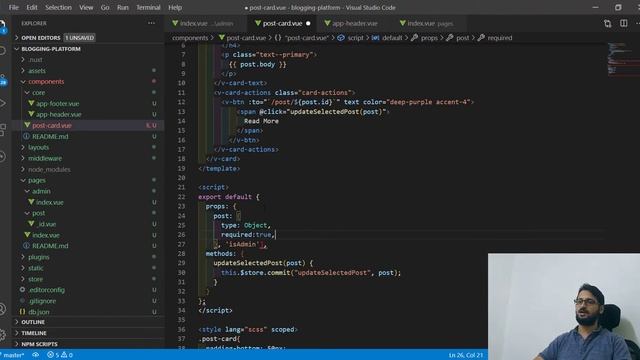This screenshot has width=640, height=360.
Task: Click the .editorconfig gear file icon
Action: (x=22, y=289)
